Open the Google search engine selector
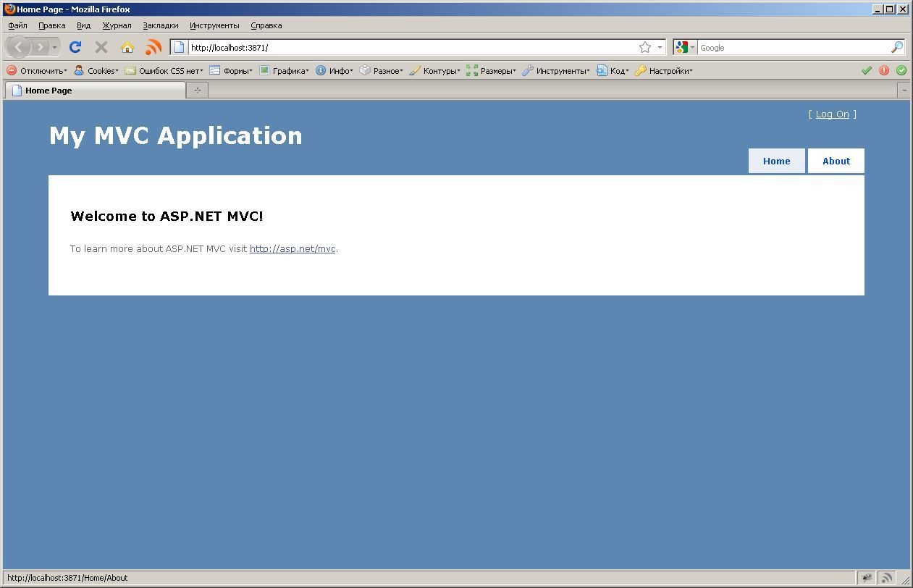The height and width of the screenshot is (588, 913). coord(685,48)
